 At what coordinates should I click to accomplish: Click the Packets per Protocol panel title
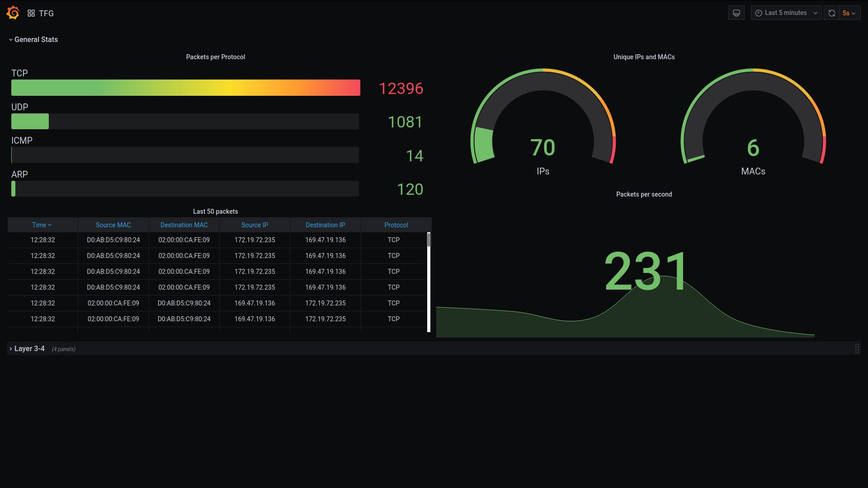(x=216, y=57)
